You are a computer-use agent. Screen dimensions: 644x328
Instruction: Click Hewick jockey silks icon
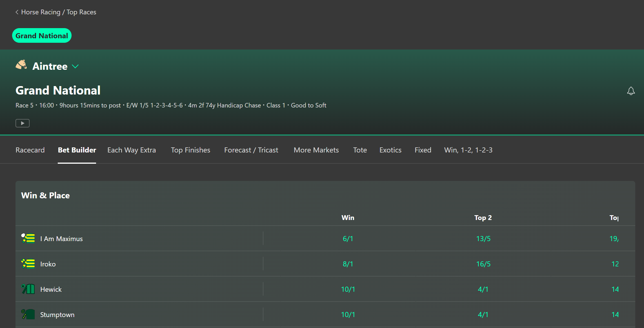tap(28, 289)
